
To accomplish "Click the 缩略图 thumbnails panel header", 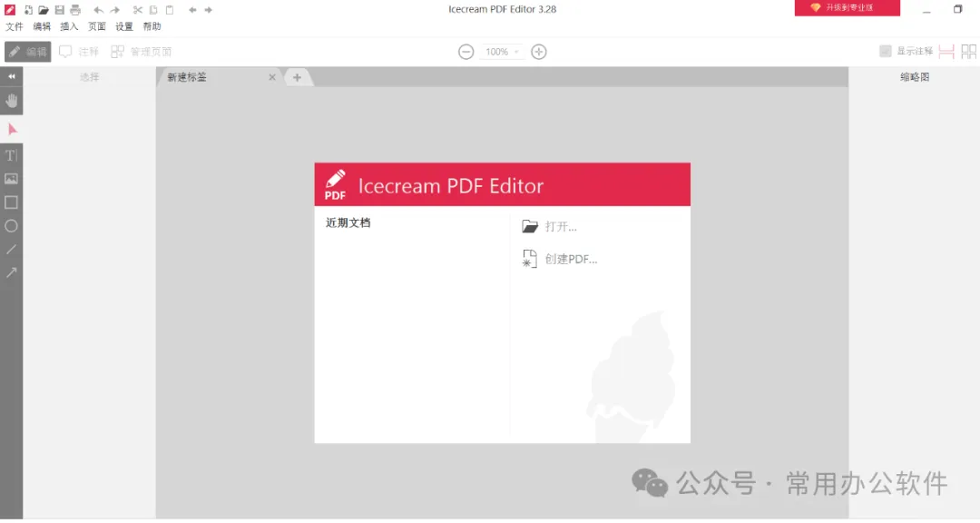I will click(x=915, y=77).
